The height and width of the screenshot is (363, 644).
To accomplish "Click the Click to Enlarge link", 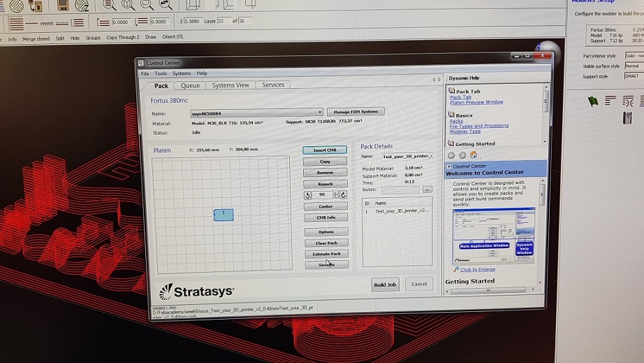I will pos(478,270).
